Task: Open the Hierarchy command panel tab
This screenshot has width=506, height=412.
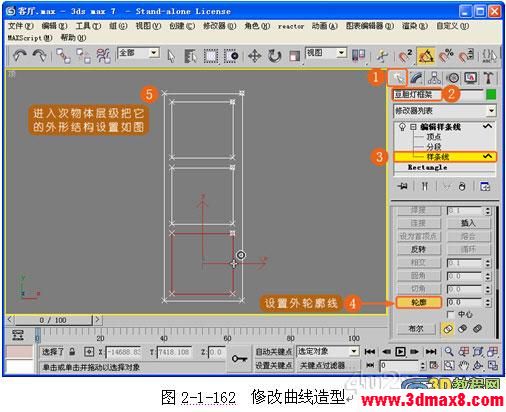Action: click(434, 78)
